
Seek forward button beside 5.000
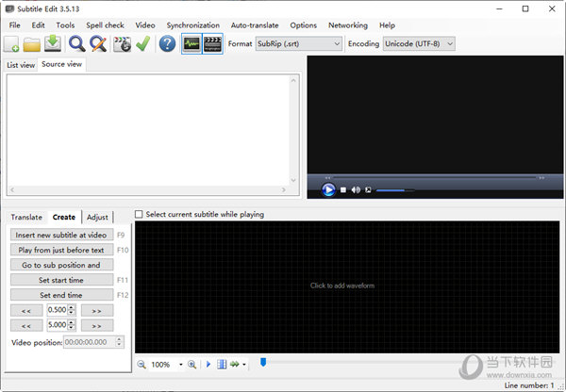tap(97, 326)
